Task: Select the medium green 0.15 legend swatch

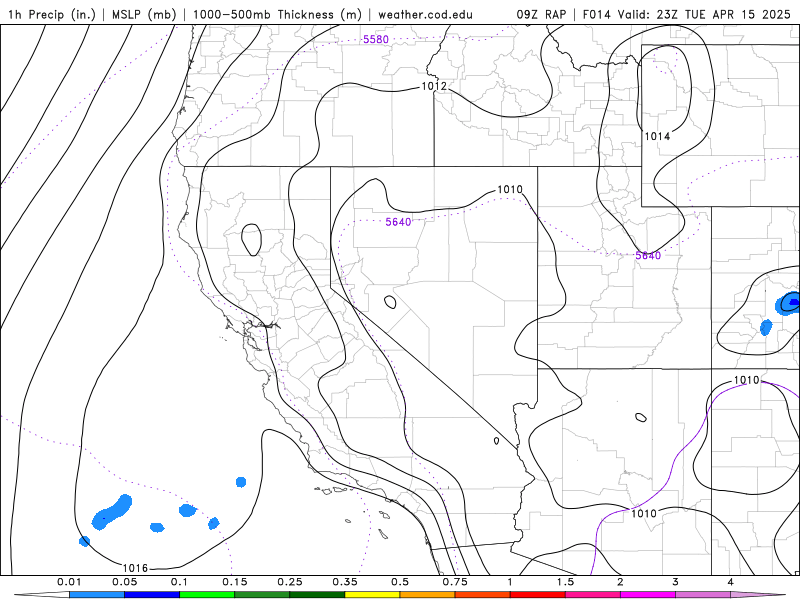Action: 262,595
